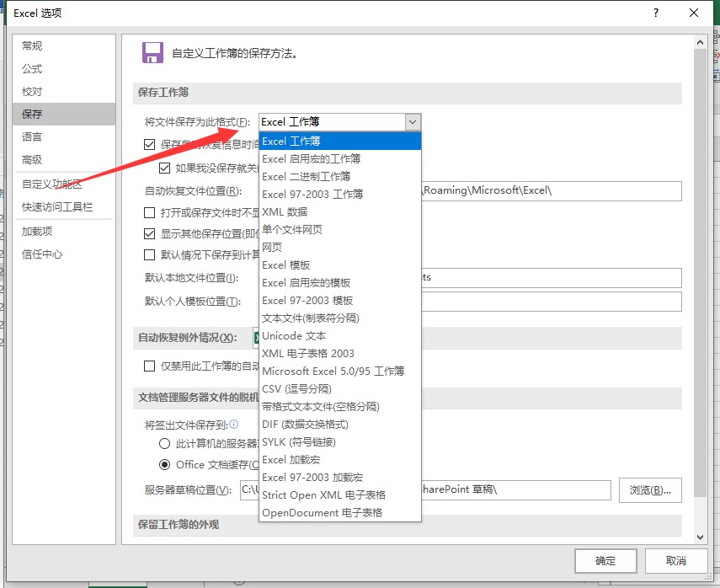The image size is (720, 588).
Task: Click the floppy disk save icon
Action: click(x=152, y=53)
